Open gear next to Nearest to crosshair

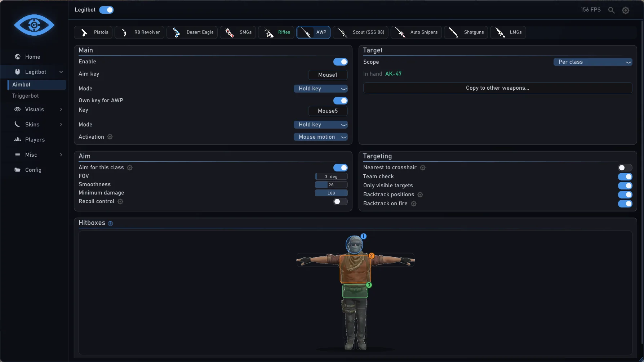point(423,167)
